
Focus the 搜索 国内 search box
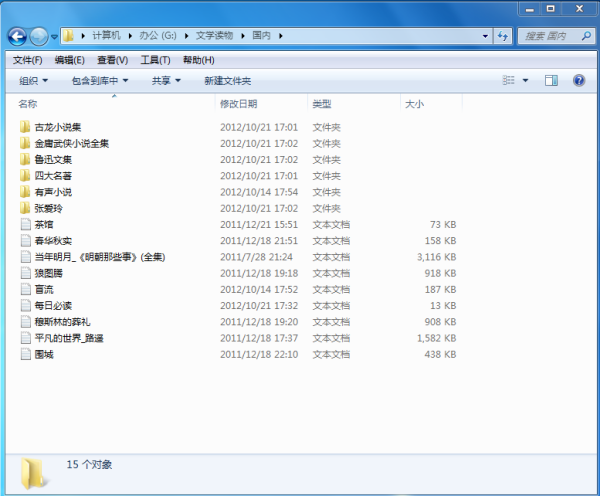(x=556, y=36)
